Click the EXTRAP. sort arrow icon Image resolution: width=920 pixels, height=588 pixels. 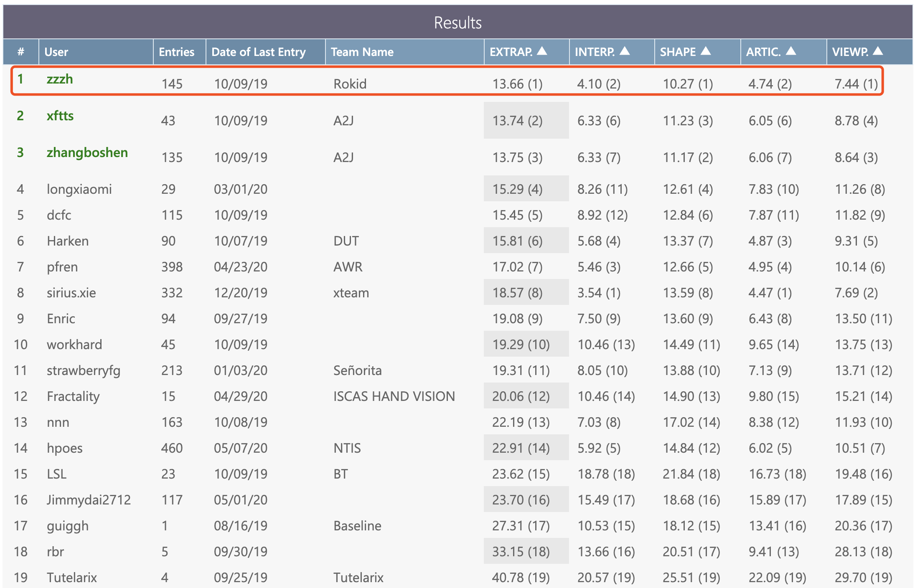coord(542,51)
